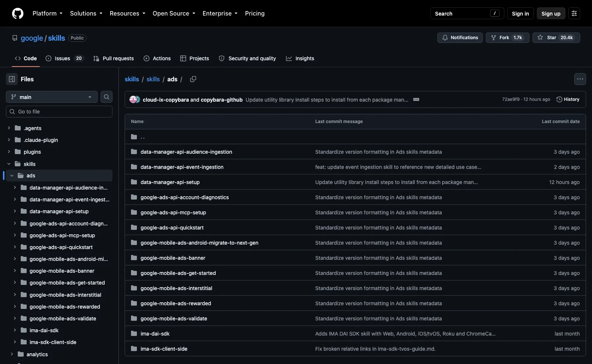Open data-manager-api-setup folder in list

[x=170, y=182]
